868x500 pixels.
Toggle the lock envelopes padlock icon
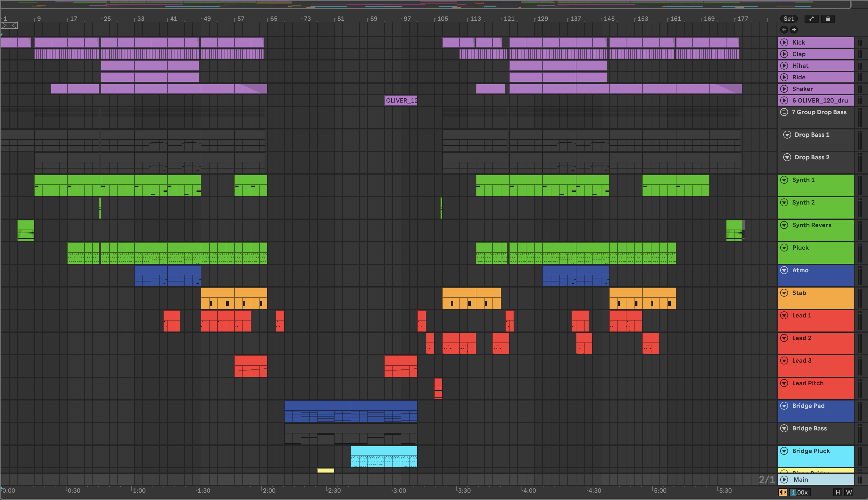pos(828,19)
